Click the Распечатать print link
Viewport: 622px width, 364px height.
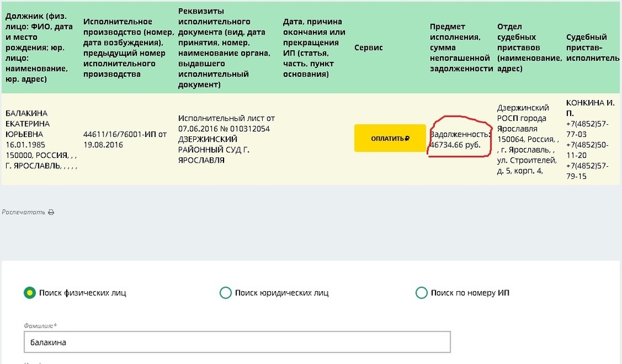pos(24,212)
